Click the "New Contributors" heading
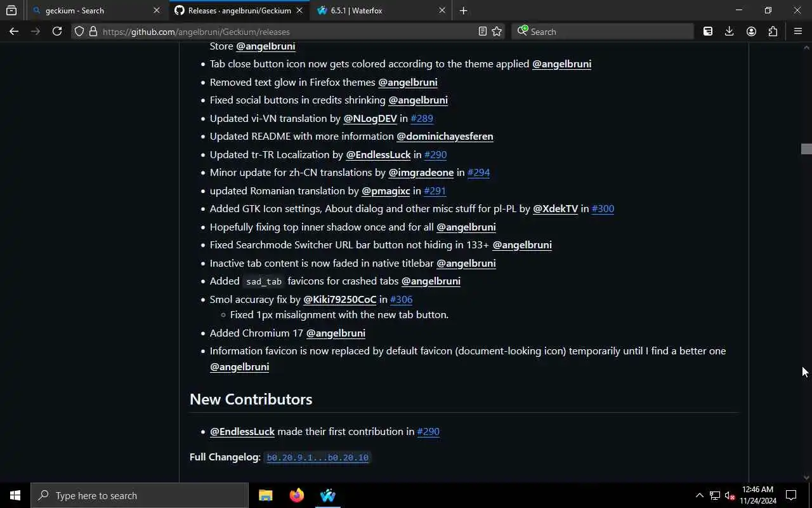Image resolution: width=812 pixels, height=508 pixels. 251,399
